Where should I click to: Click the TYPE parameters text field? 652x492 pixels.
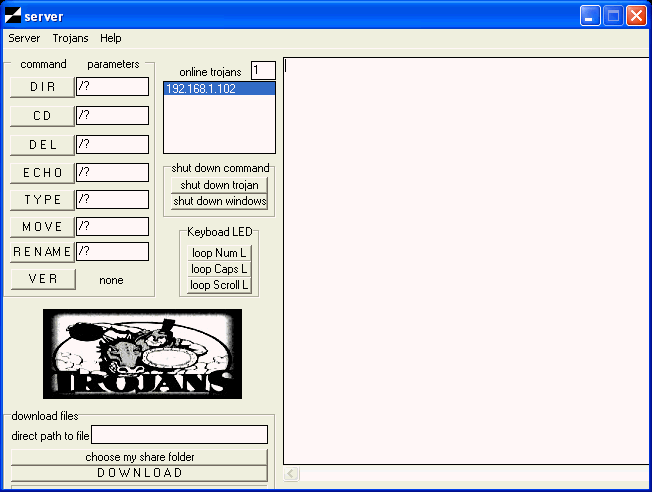pyautogui.click(x=112, y=199)
